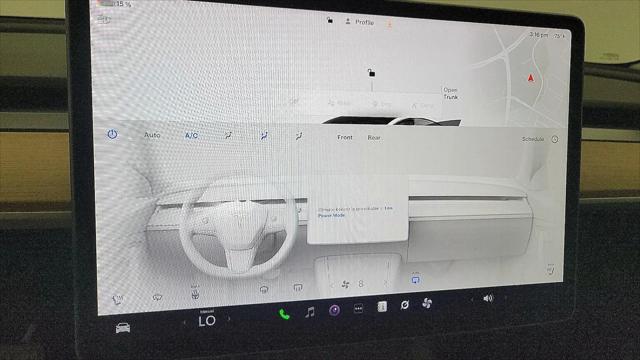The image size is (640, 360).
Task: Tap the Power Mode link in the popup
Action: tap(331, 215)
